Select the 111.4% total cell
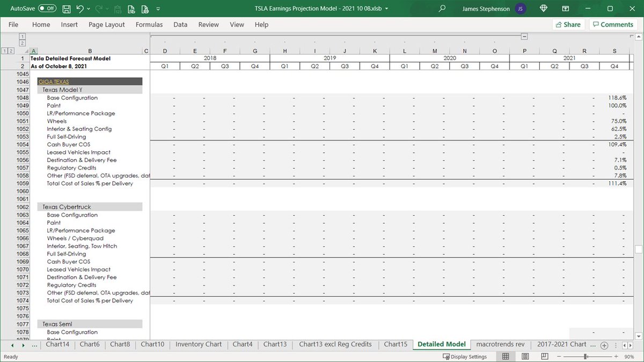The width and height of the screenshot is (644, 362). click(x=614, y=183)
